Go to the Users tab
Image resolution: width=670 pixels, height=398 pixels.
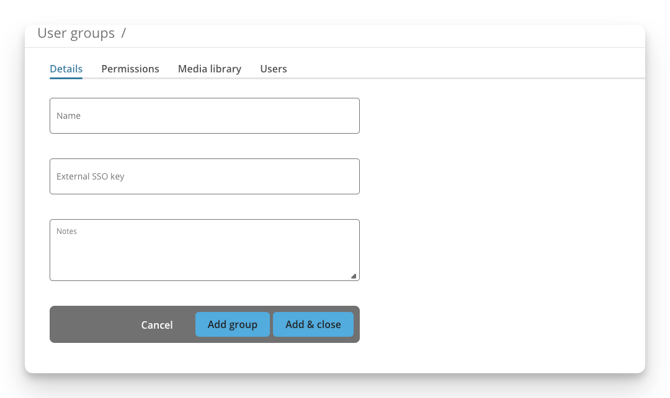[273, 69]
